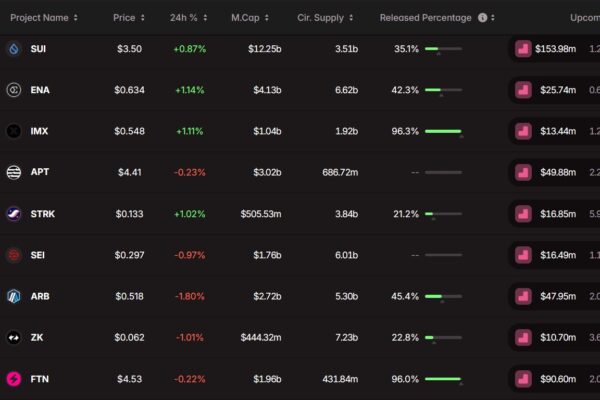Screen dimensions: 600x400
Task: Sort the table by Price column
Action: pos(129,18)
